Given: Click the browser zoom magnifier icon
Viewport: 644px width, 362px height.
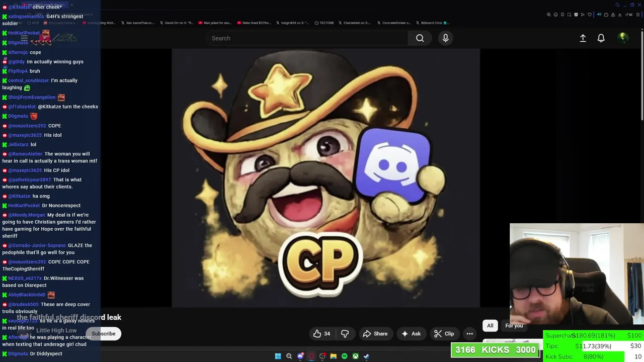Looking at the screenshot, I should (x=548, y=15).
